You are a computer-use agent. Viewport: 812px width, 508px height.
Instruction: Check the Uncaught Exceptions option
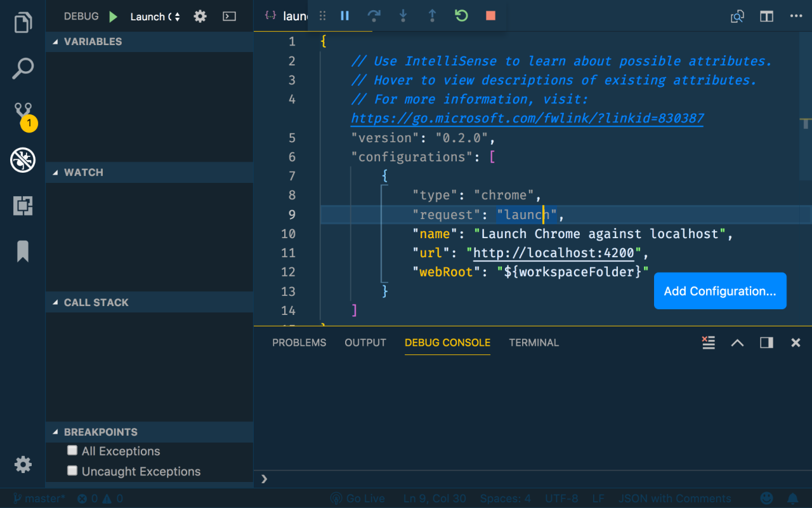(72, 471)
